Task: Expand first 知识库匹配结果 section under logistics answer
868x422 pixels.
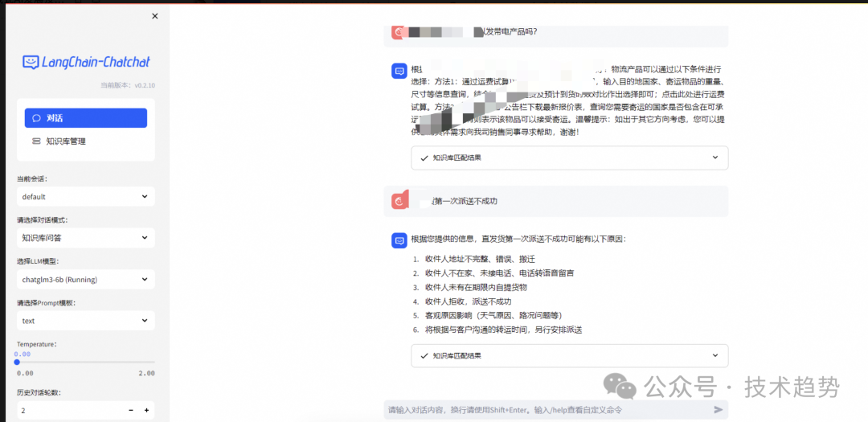Action: pos(570,158)
